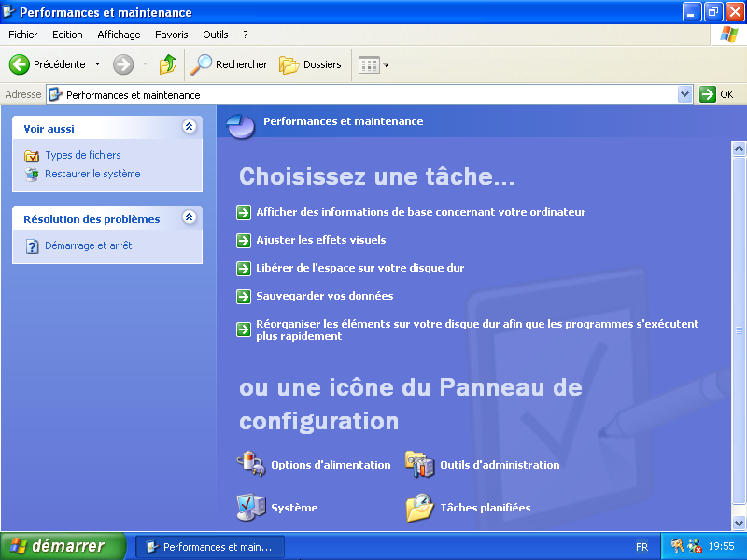Open Démarrage et arrêt troubleshooter link
Image resolution: width=747 pixels, height=560 pixels.
coord(88,245)
